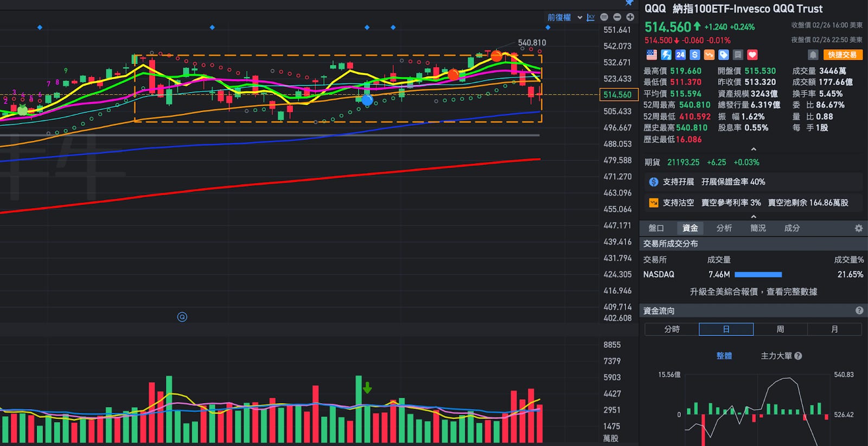Click the green circle signal at chart's left edge
This screenshot has height=446, width=868.
point(22,110)
